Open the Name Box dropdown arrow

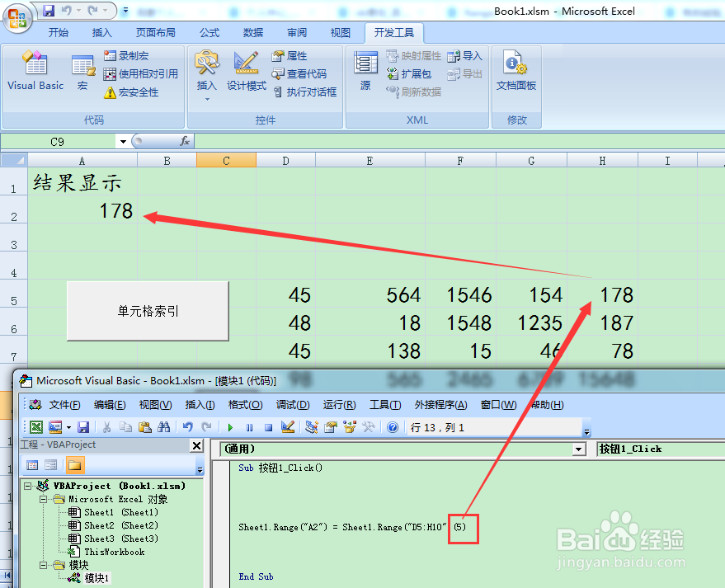[x=123, y=142]
